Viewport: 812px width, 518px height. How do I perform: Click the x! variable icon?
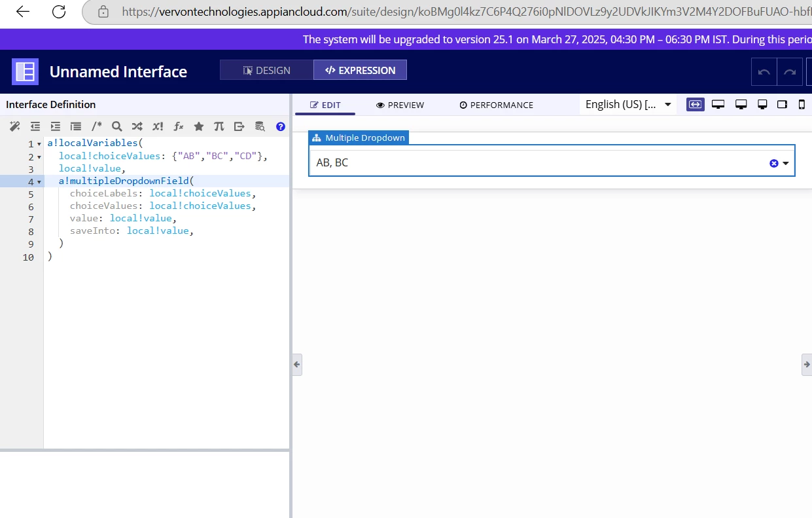click(158, 126)
